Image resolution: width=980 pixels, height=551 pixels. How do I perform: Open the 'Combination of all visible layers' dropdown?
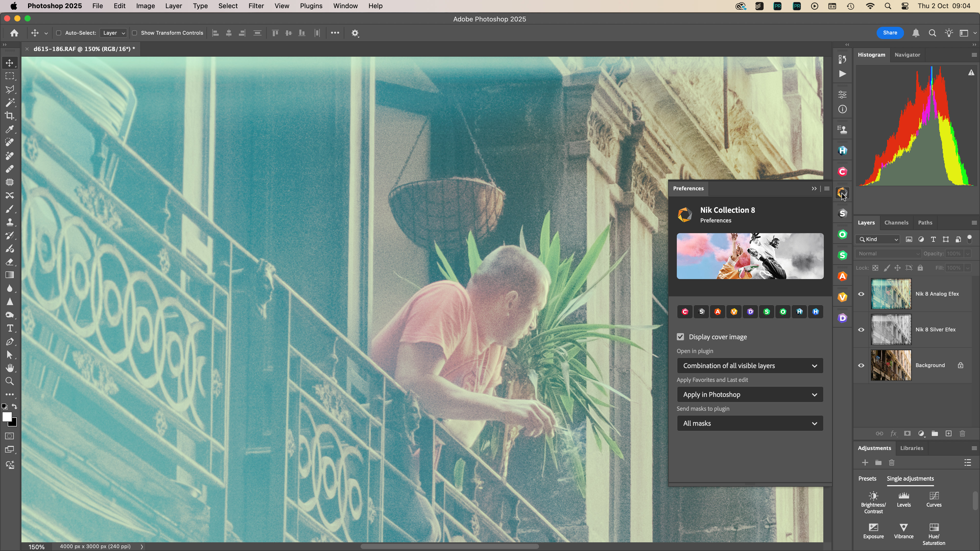point(750,366)
